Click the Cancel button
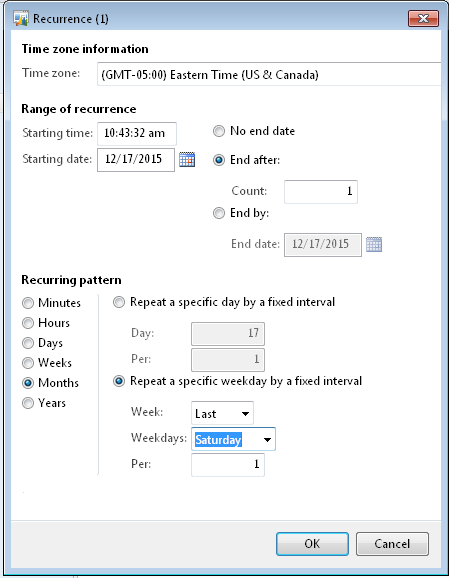 392,544
